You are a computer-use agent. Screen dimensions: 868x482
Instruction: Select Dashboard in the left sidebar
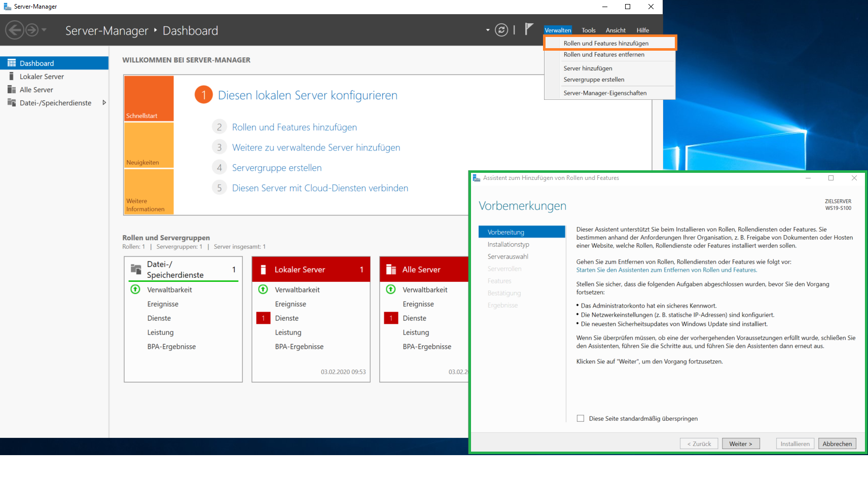54,63
